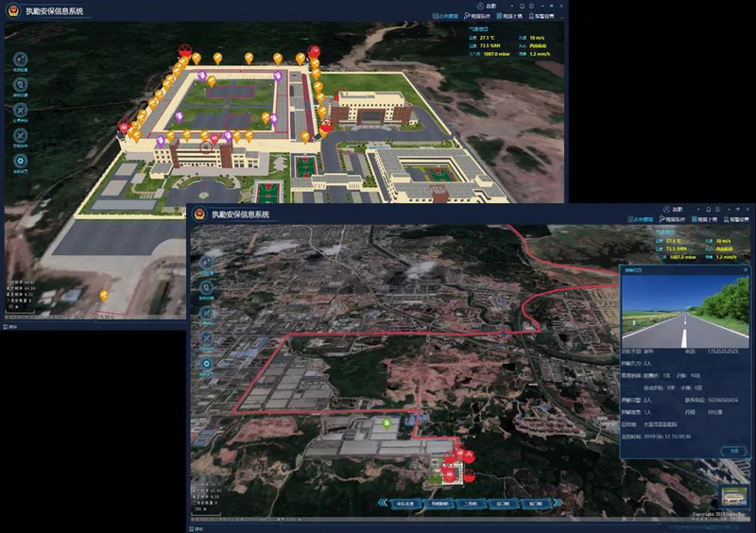Click the user avatar icon in back window
The height and width of the screenshot is (533, 756).
[480, 6]
